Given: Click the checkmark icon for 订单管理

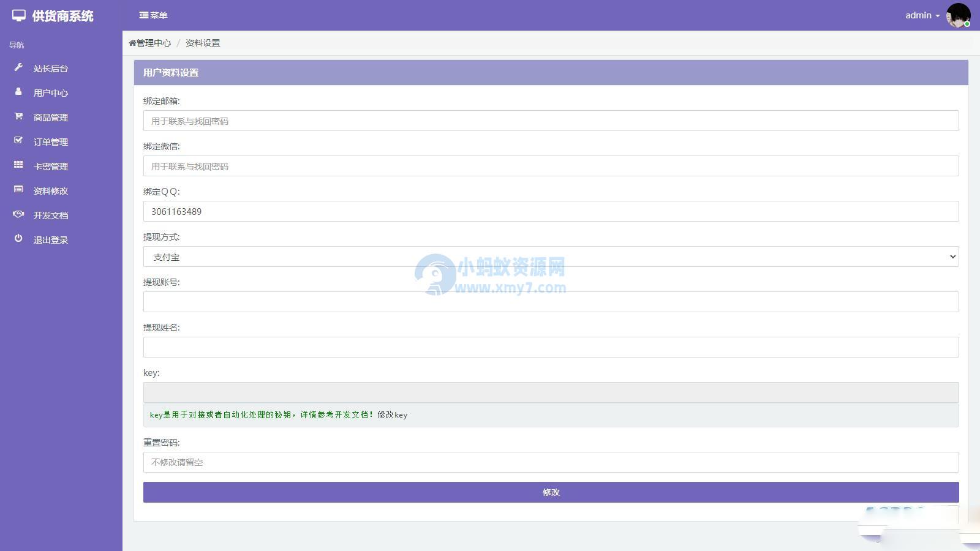Looking at the screenshot, I should [x=18, y=141].
